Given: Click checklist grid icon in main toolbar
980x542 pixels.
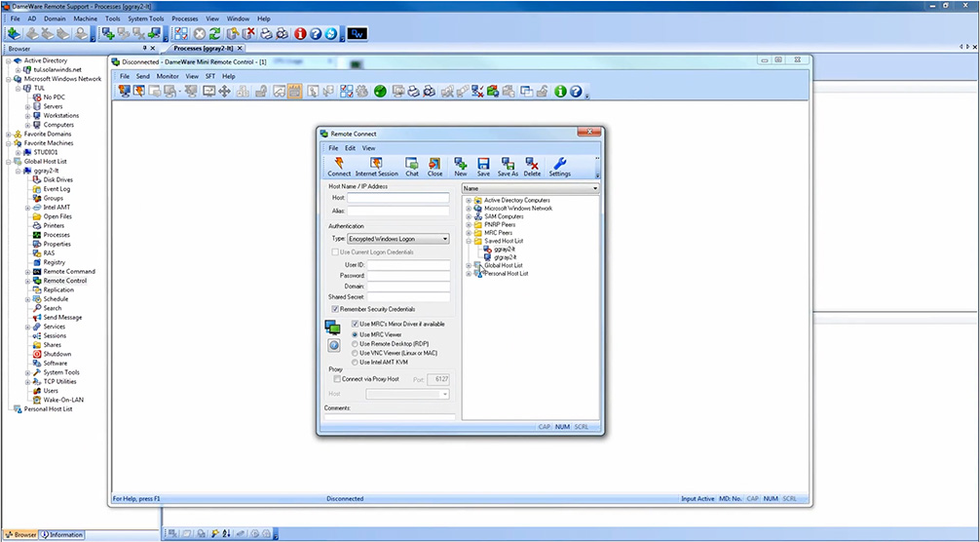Looking at the screenshot, I should [180, 34].
